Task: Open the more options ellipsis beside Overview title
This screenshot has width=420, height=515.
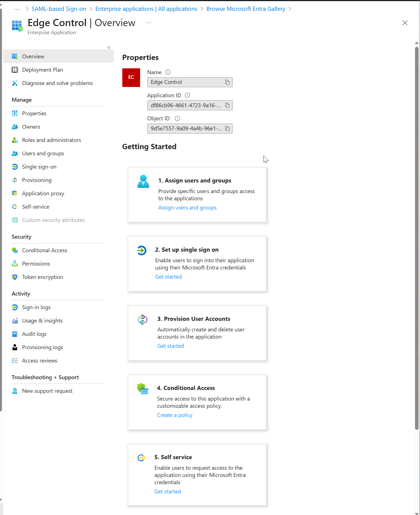Action: coord(149,23)
